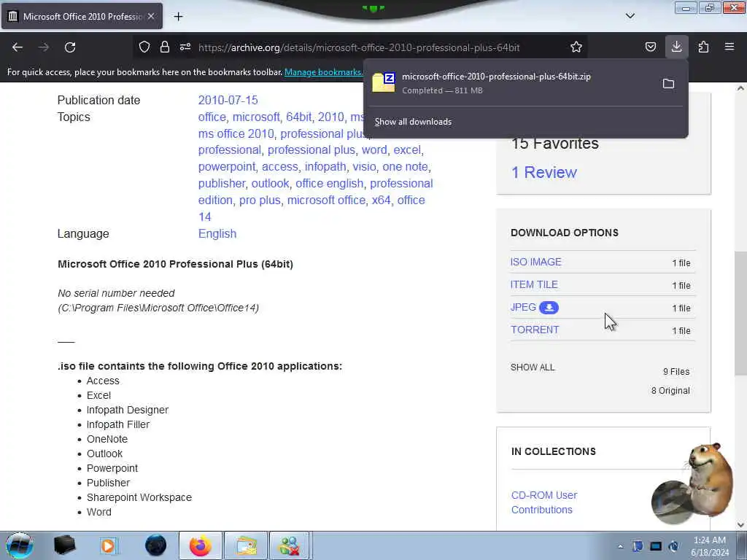Viewport: 747px width, 560px height.
Task: Reload the current page
Action: pyautogui.click(x=70, y=47)
